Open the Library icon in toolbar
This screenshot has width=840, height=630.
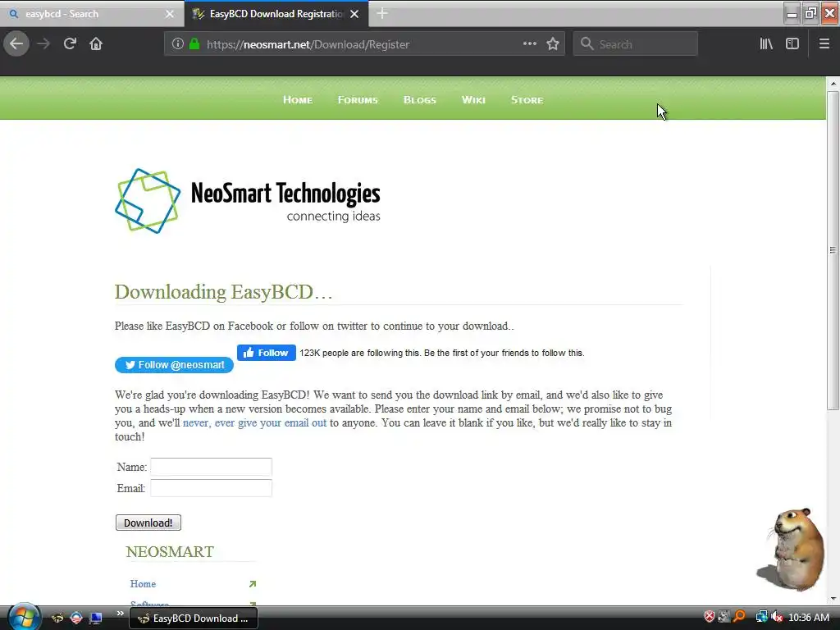pos(766,44)
